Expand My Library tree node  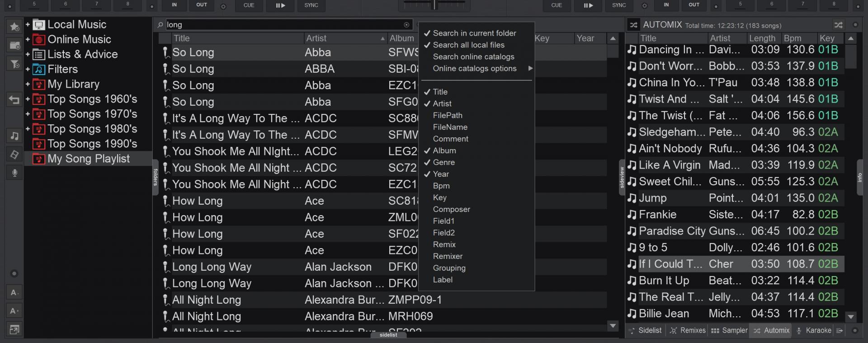point(28,85)
